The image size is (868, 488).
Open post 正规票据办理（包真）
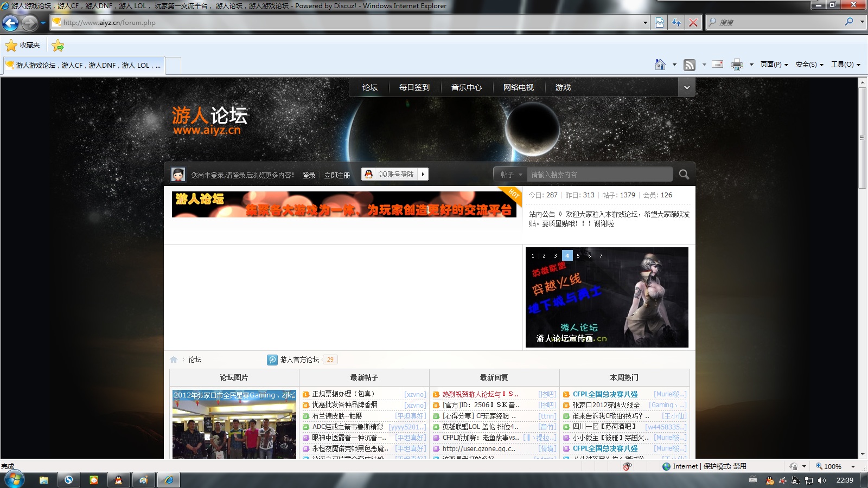[x=343, y=394]
